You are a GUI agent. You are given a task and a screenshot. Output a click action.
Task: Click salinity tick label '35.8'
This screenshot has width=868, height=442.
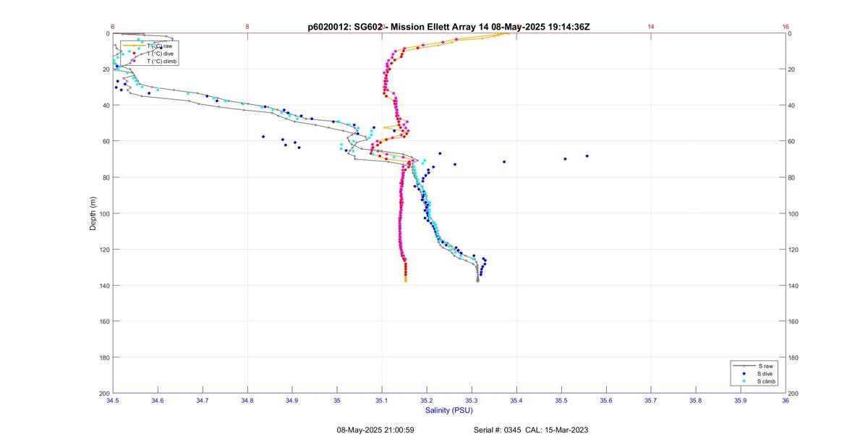pos(696,400)
